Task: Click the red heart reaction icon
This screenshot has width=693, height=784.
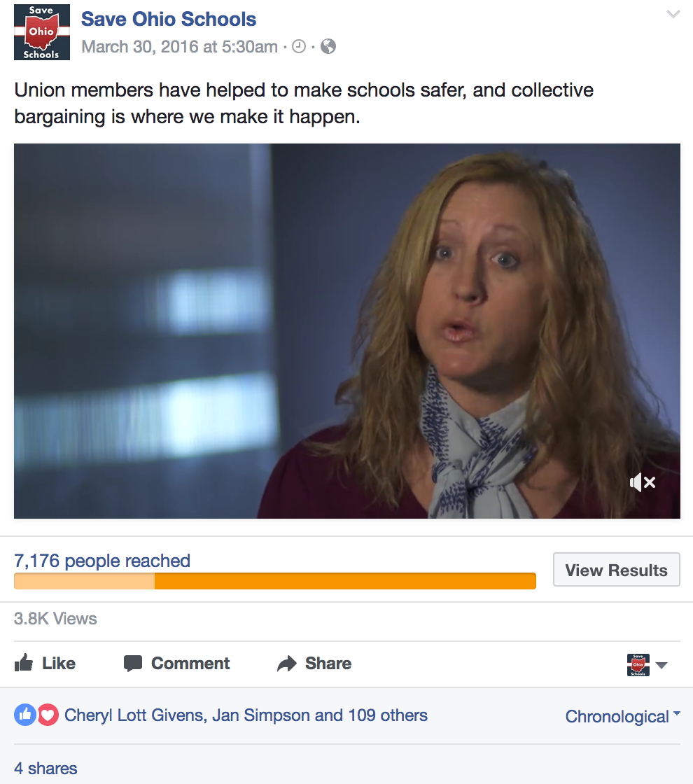Action: click(48, 715)
